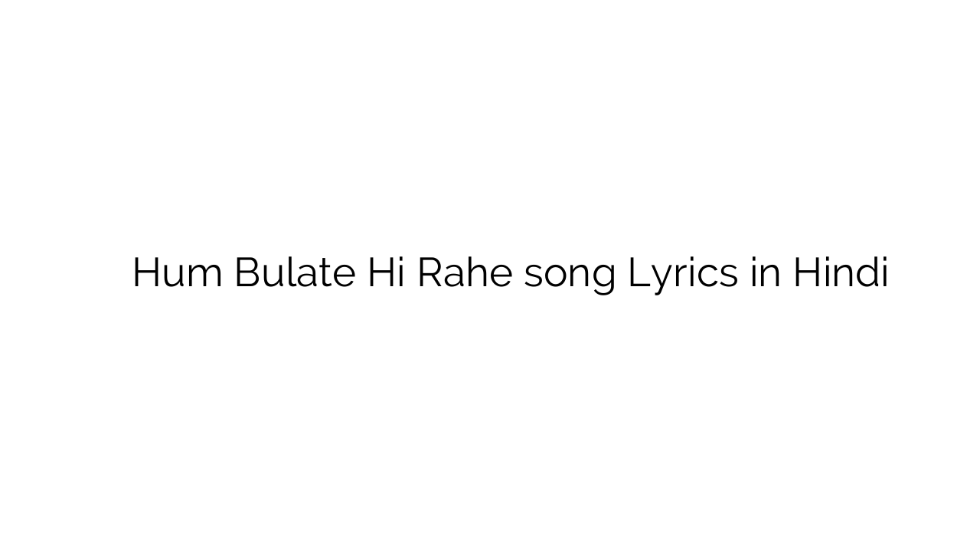This screenshot has width=980, height=551.
Task: Click the letter d in "Hindi"
Action: pos(866,273)
